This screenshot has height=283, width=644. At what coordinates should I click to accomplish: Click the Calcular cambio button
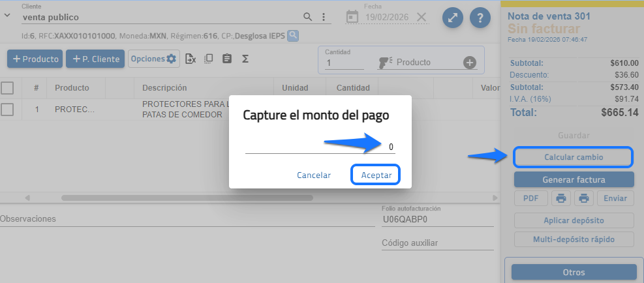[574, 157]
